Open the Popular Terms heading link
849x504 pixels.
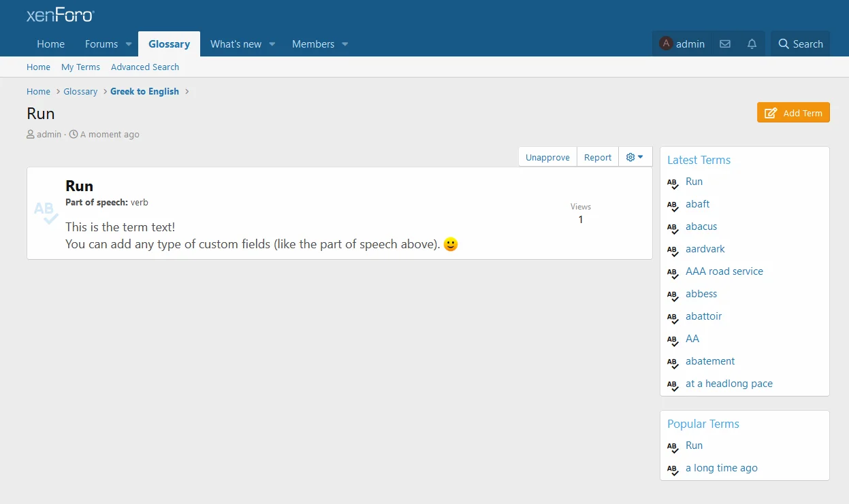(x=703, y=424)
